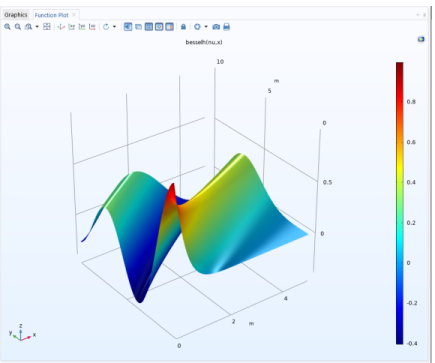This screenshot has height=363, width=435.
Task: Toggle the axis orientation display button
Action: [159, 27]
